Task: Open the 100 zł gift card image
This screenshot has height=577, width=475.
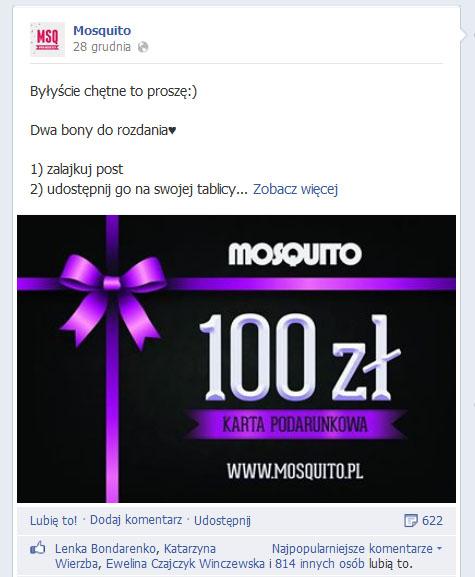Action: click(x=236, y=359)
